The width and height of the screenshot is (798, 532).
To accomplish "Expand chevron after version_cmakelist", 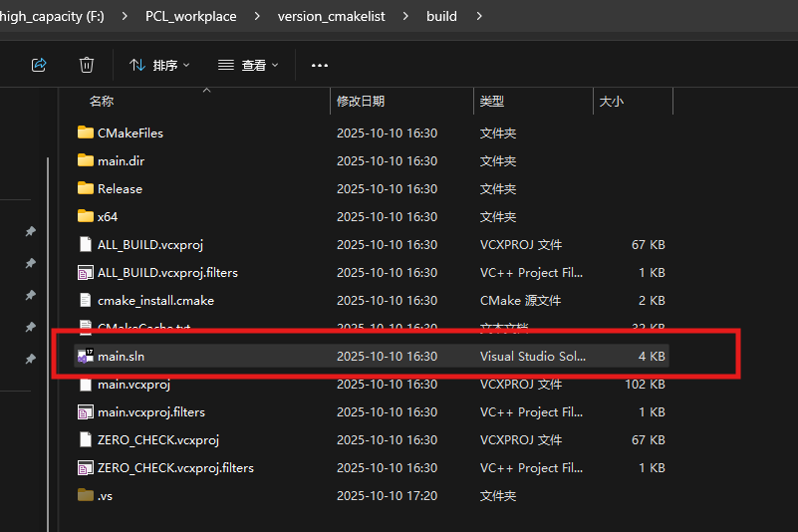I will pos(405,16).
